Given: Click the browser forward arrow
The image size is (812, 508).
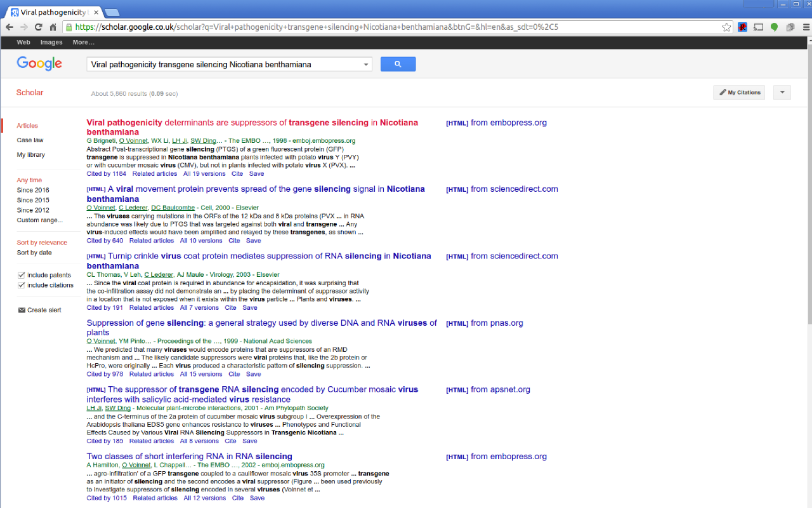Looking at the screenshot, I should point(23,27).
